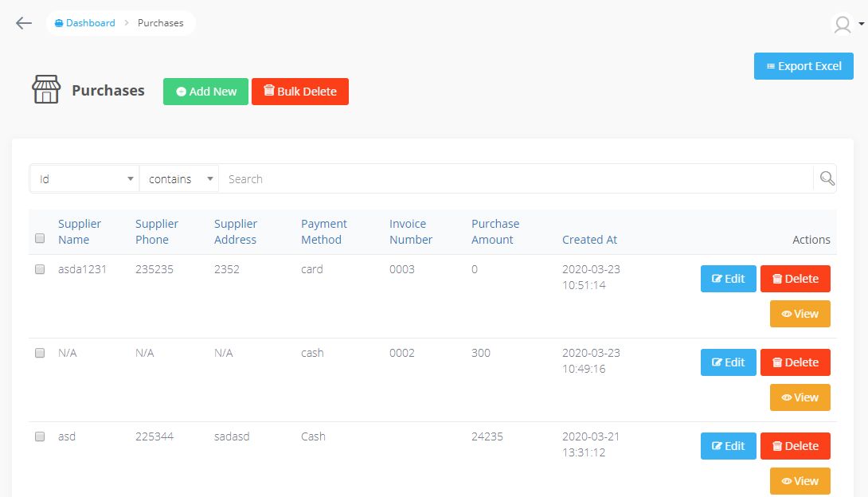Sort by Created At column
Viewport: 868px width, 497px height.
(589, 240)
